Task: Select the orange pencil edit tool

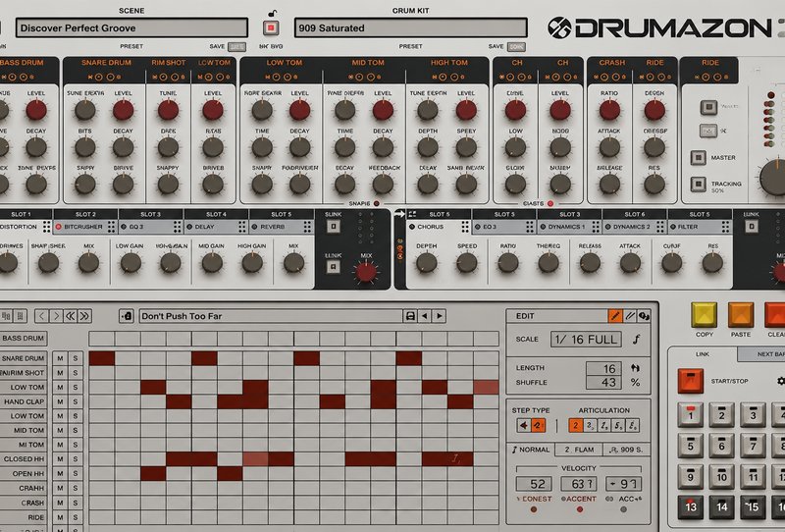Action: pyautogui.click(x=615, y=316)
